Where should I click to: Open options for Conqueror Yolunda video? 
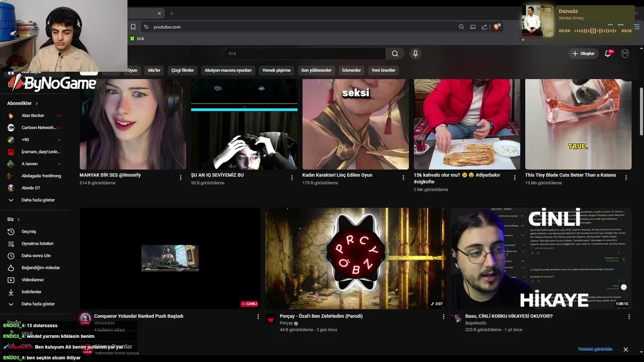258,317
